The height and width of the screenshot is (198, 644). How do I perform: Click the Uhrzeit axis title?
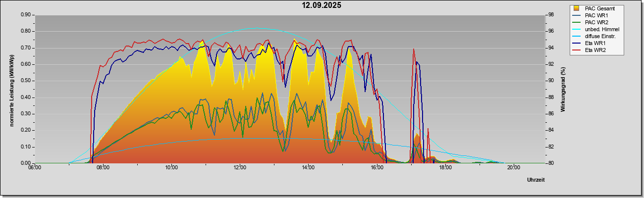536,180
